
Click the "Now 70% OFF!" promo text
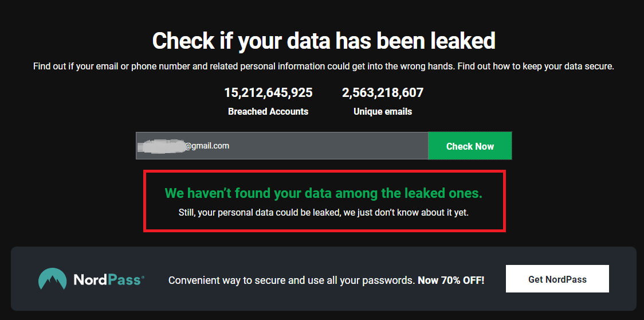pyautogui.click(x=451, y=280)
